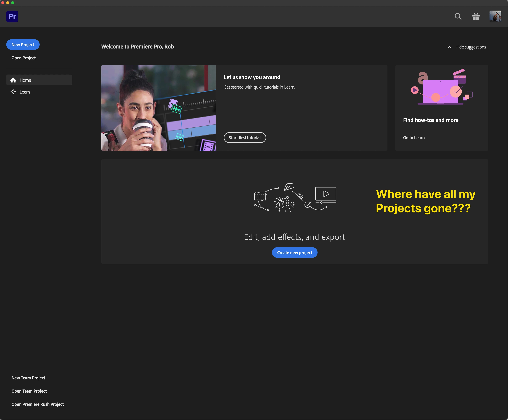Viewport: 508px width, 420px height.
Task: Click Hide suggestions text
Action: tap(471, 47)
